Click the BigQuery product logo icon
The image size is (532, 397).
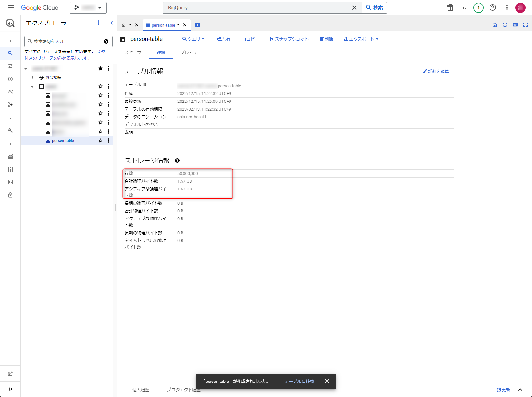(10, 23)
